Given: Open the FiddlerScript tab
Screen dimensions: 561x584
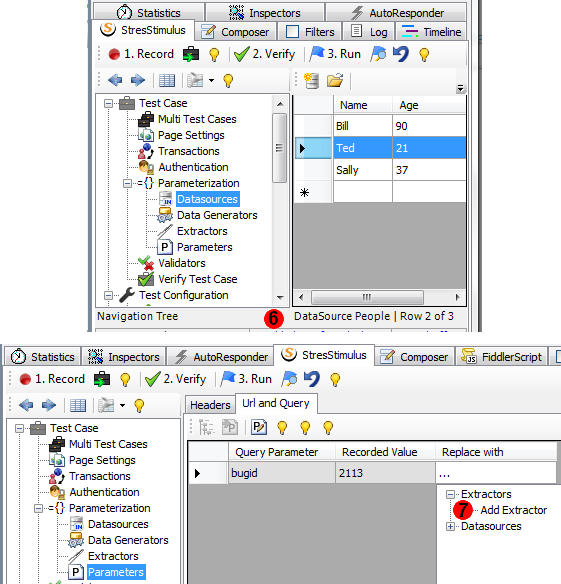Looking at the screenshot, I should 501,357.
